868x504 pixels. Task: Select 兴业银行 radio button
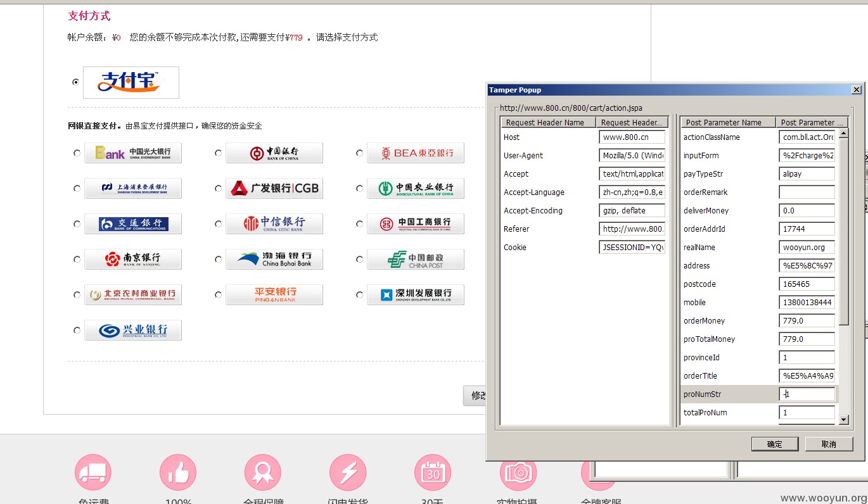(x=77, y=330)
